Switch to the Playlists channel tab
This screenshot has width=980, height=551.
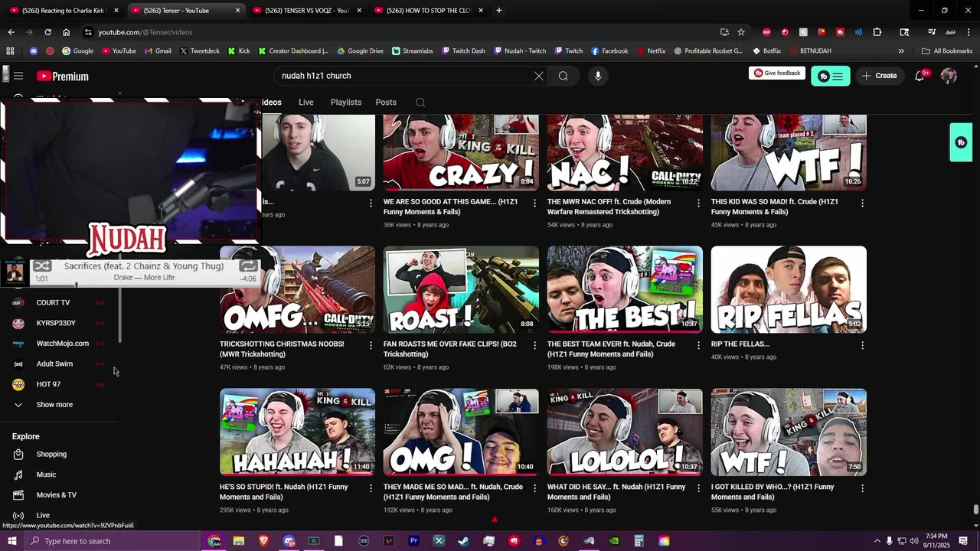tap(346, 103)
